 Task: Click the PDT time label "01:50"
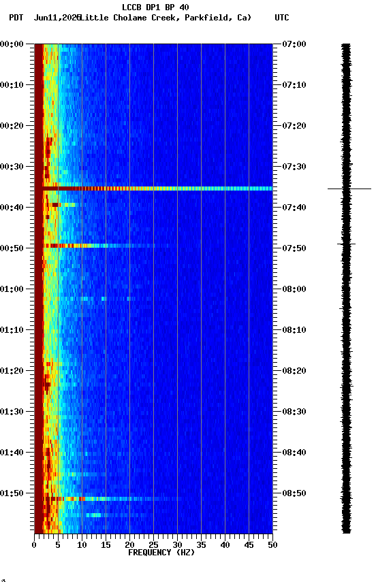(x=12, y=493)
